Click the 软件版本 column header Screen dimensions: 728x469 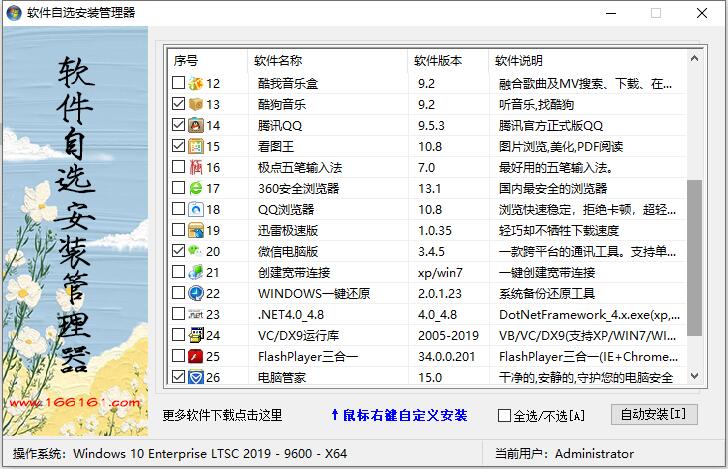tap(448, 60)
